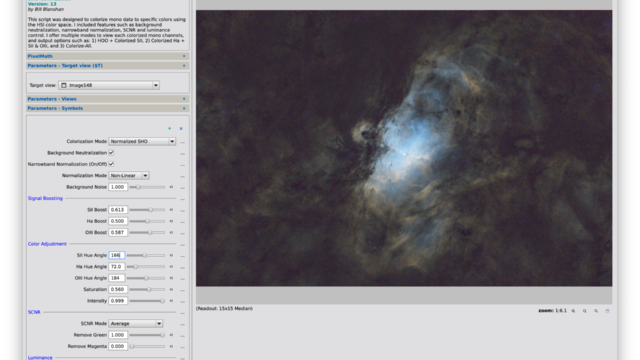Click the Ha Hue Angle slider

pyautogui.click(x=146, y=267)
